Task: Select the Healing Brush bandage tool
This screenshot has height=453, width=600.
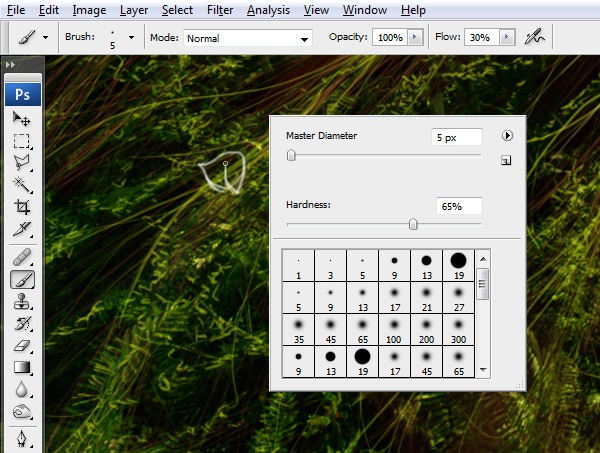Action: tap(22, 257)
